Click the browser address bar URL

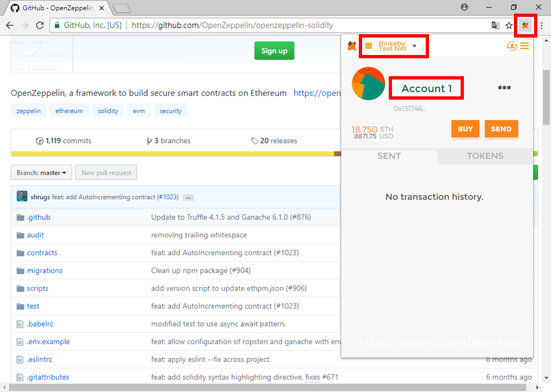click(232, 25)
